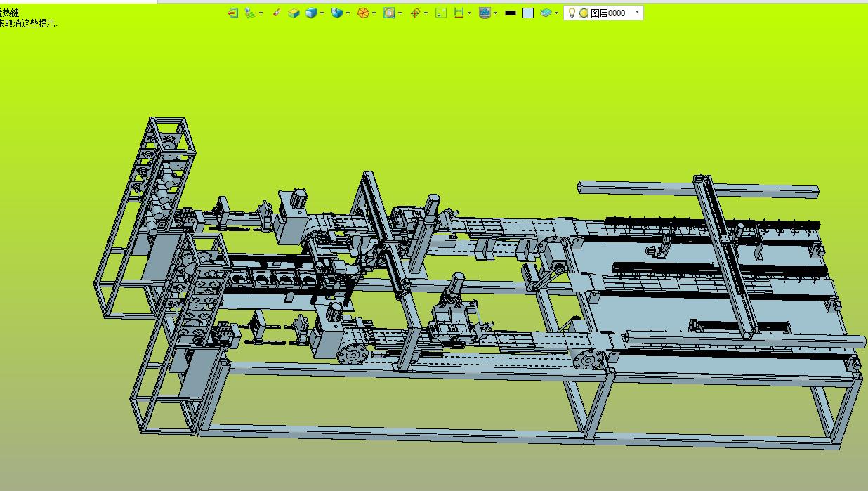Expand the zoom magnifier dropdown arrow
This screenshot has width=868, height=491.
point(400,13)
